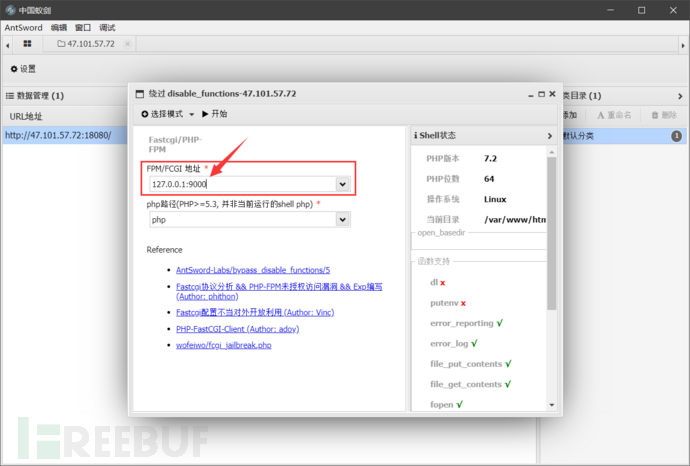Click the 操作系统 value Linux

click(x=495, y=199)
